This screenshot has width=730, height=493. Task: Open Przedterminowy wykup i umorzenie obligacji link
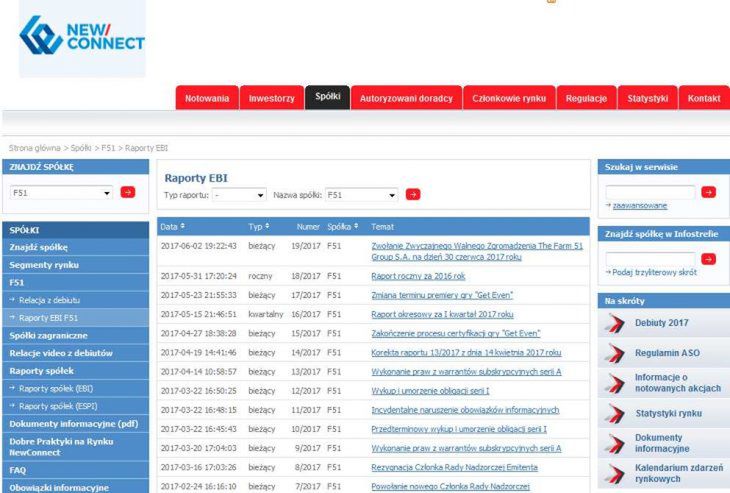click(x=459, y=429)
